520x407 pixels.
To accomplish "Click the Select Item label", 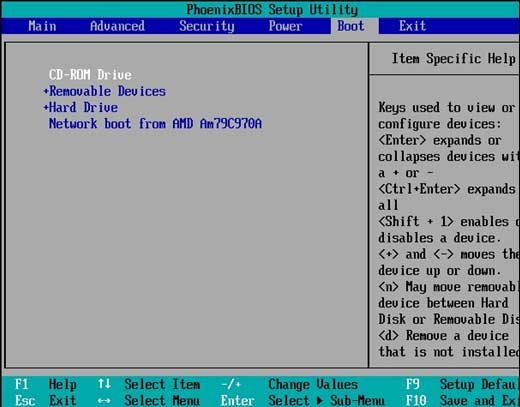I will 162,384.
